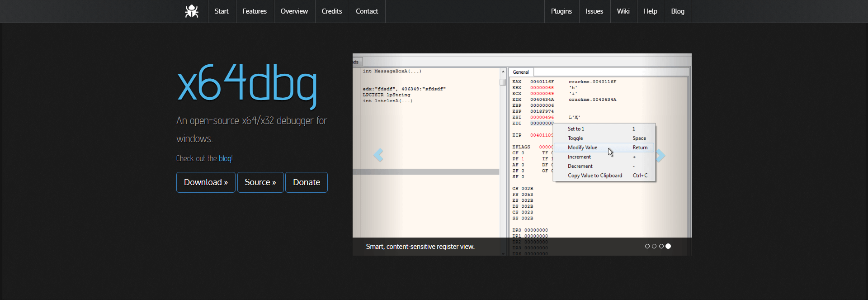868x300 pixels.
Task: Open the Help navigation link
Action: (x=651, y=11)
